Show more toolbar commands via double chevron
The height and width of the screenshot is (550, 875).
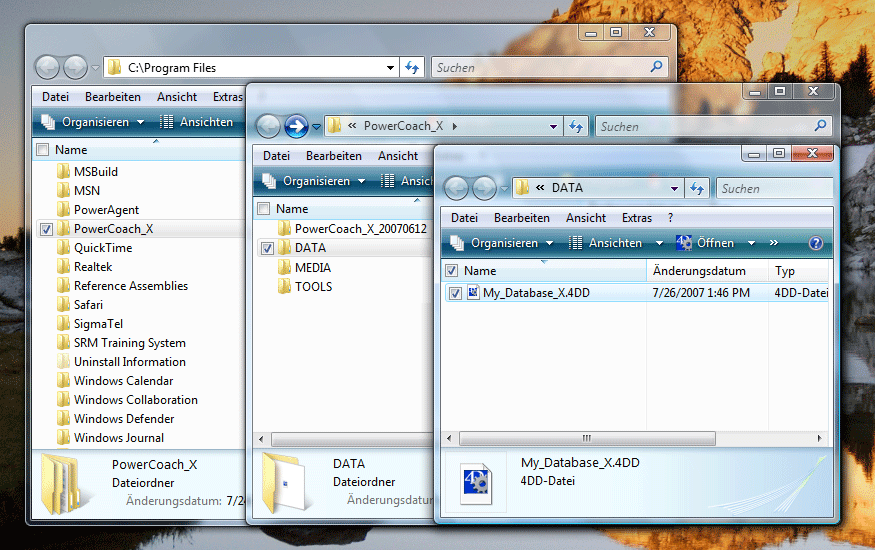click(773, 243)
